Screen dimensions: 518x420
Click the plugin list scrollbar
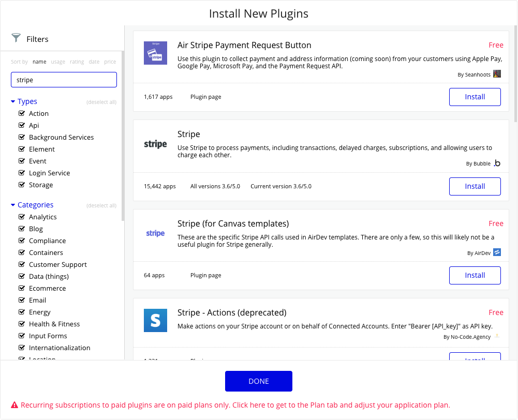coord(516,74)
